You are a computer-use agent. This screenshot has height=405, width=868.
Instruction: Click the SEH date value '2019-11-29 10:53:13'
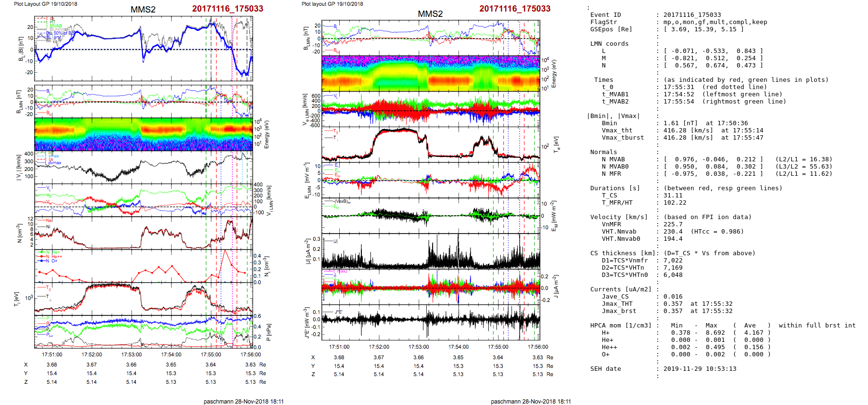click(700, 369)
